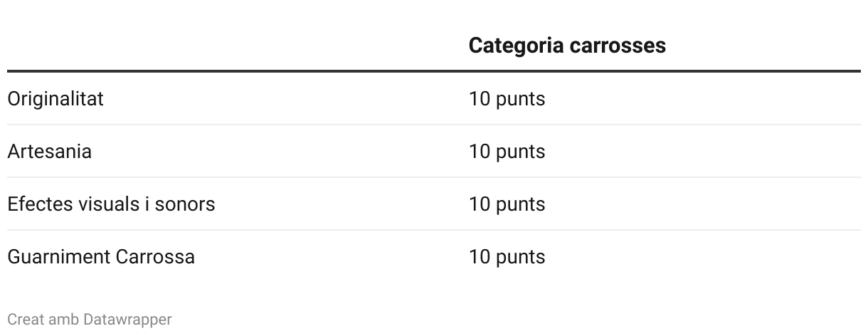Click the 'Categoria carrosses' column header
Viewport: 868px width, 336px height.
(x=567, y=46)
